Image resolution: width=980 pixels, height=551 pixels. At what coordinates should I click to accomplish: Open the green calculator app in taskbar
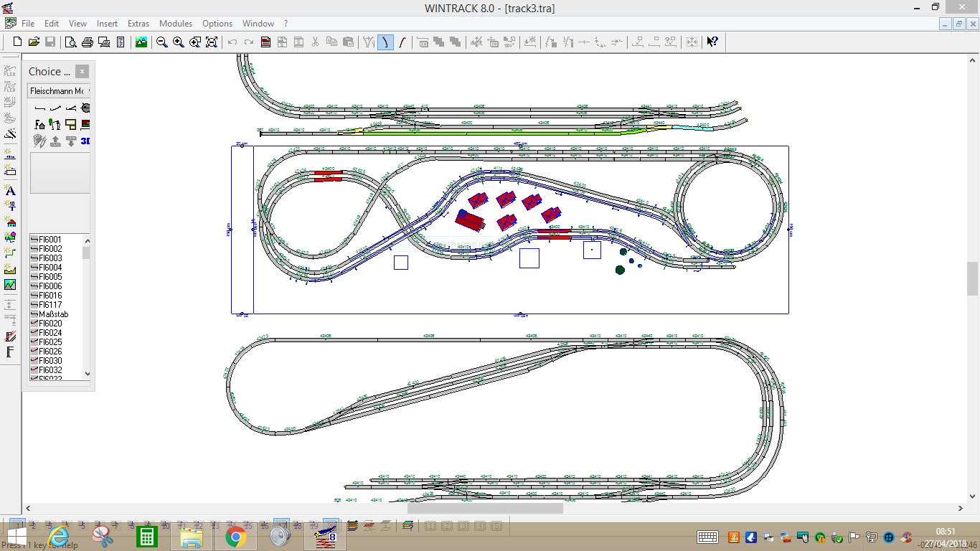pos(146,537)
